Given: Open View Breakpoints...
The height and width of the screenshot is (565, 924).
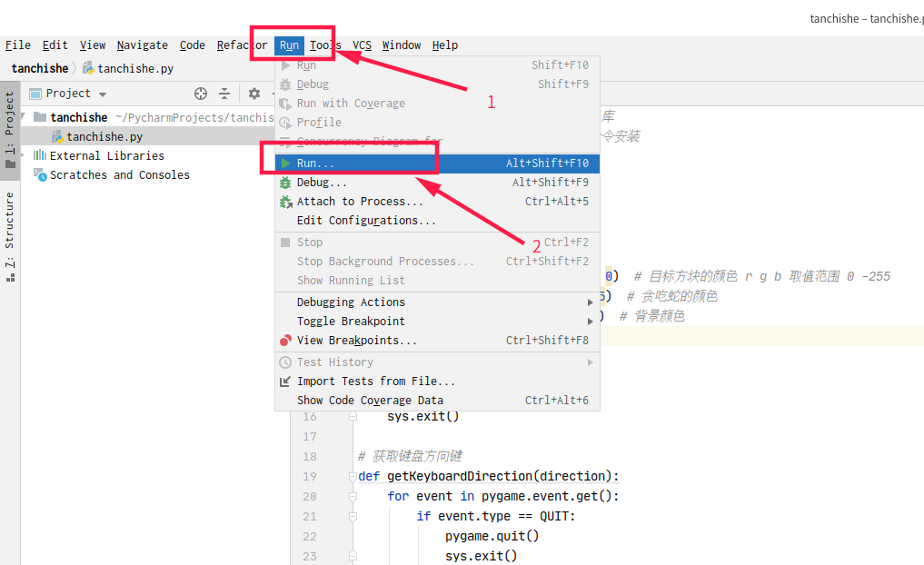Looking at the screenshot, I should (x=437, y=341).
